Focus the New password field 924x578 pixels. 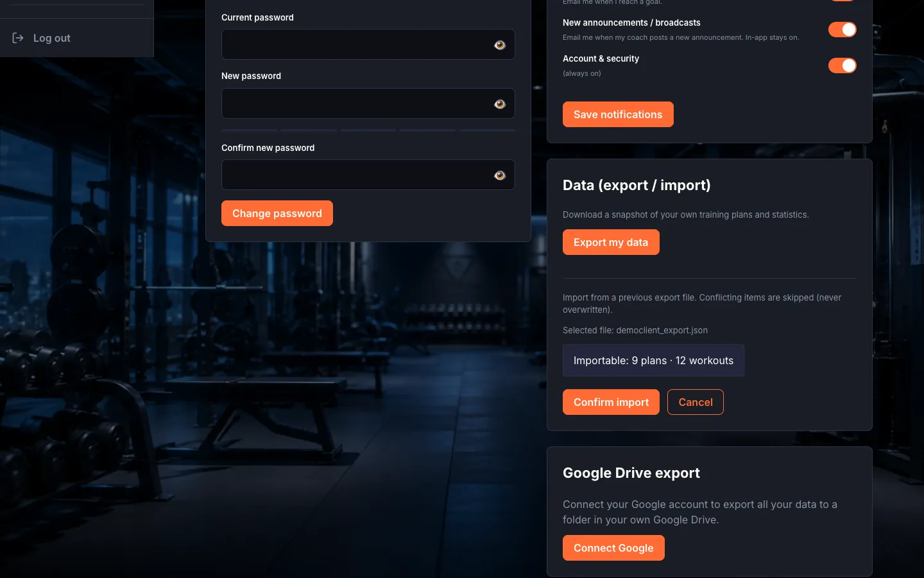tap(368, 103)
